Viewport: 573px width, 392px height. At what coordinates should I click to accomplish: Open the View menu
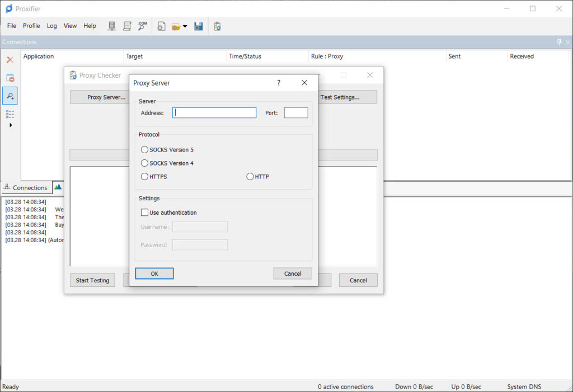70,26
